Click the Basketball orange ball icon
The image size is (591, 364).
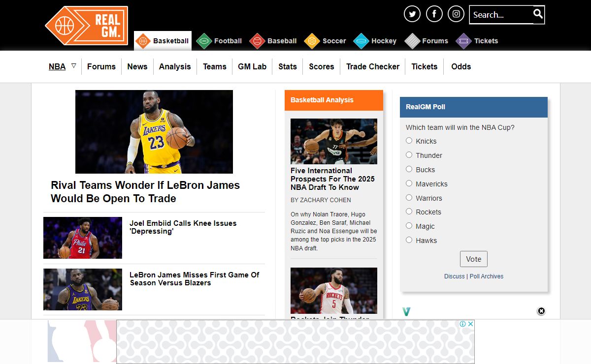[x=143, y=41]
